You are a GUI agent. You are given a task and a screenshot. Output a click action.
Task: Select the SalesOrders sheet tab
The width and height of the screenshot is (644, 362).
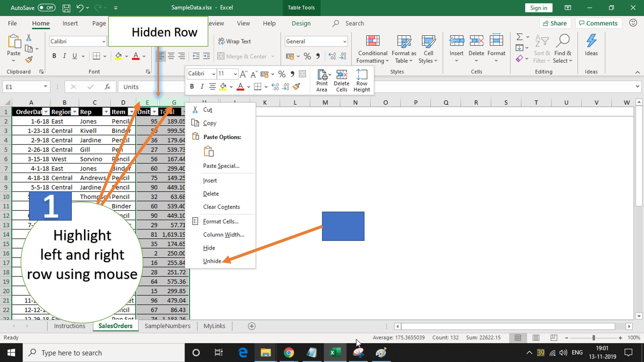[x=115, y=326]
